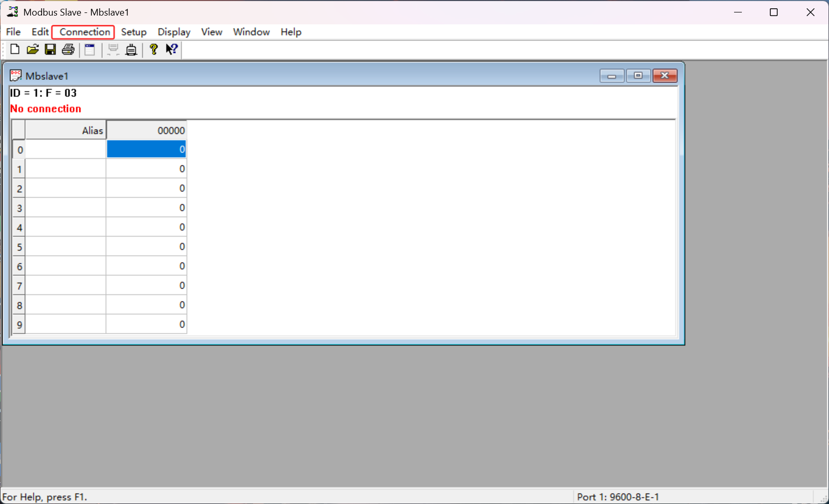Maximize the Mbslave1 child window
Image resolution: width=829 pixels, height=504 pixels.
[x=638, y=76]
